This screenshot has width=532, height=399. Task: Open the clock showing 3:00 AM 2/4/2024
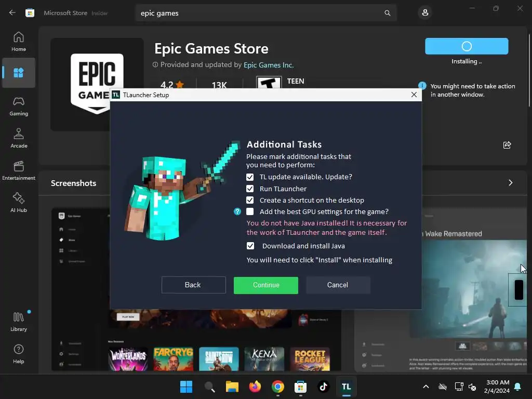[497, 387]
